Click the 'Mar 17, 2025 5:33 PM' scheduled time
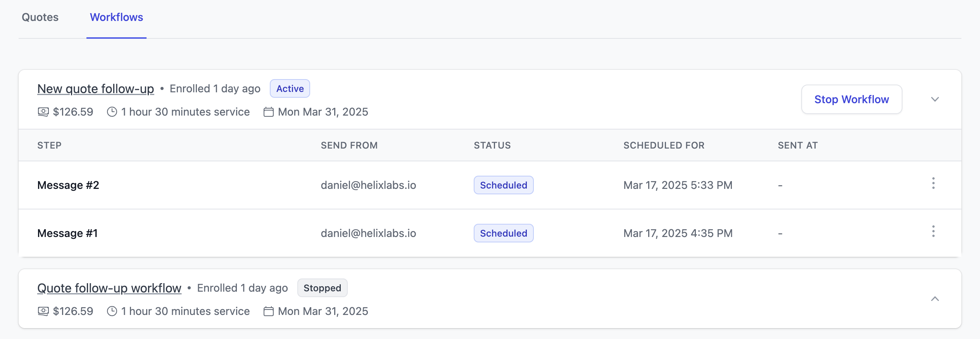This screenshot has height=339, width=980. click(678, 185)
